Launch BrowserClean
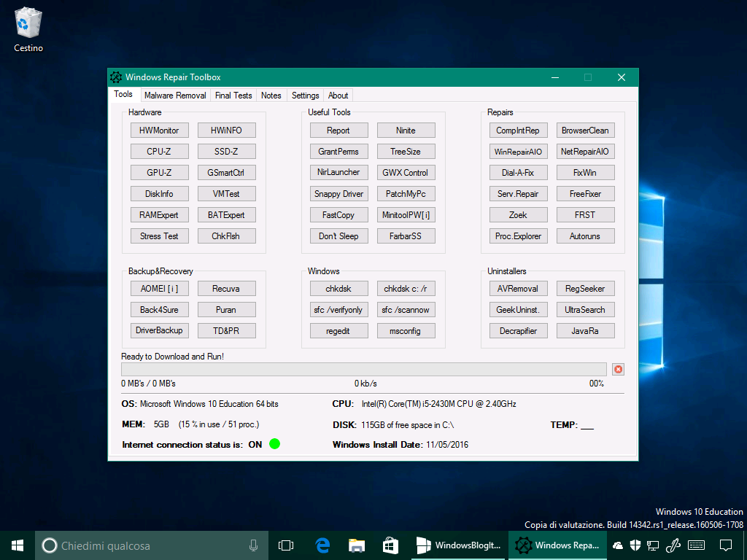 click(586, 131)
